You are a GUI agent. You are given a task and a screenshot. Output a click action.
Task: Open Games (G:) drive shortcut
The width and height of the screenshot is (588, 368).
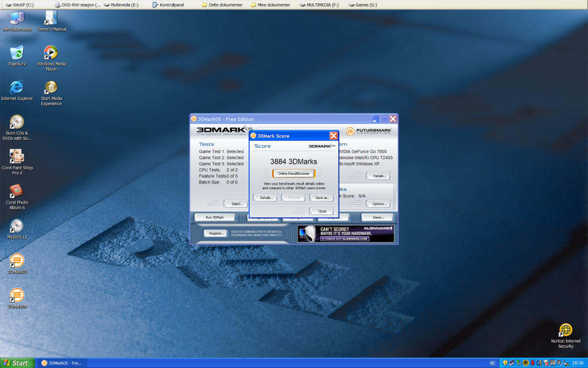click(363, 5)
